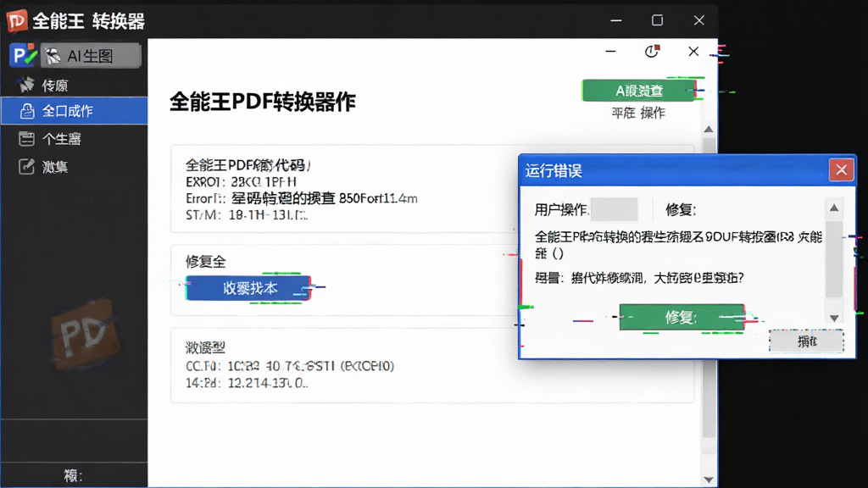Screen dimensions: 868x488
Task: Click the error dialog scrollbar thumb
Action: point(834,259)
